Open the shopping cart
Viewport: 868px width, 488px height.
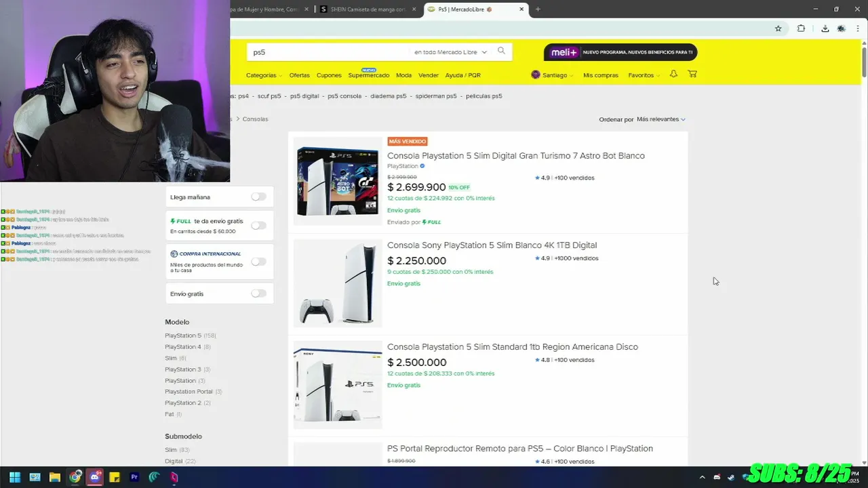point(692,74)
